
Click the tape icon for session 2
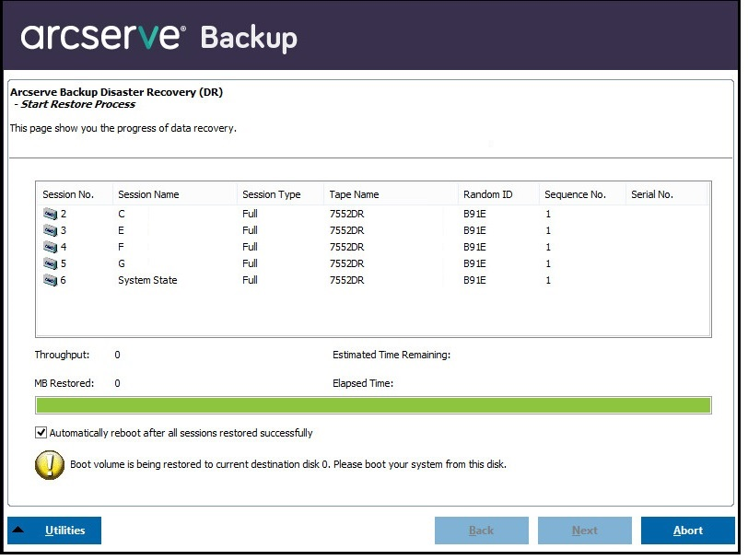52,214
